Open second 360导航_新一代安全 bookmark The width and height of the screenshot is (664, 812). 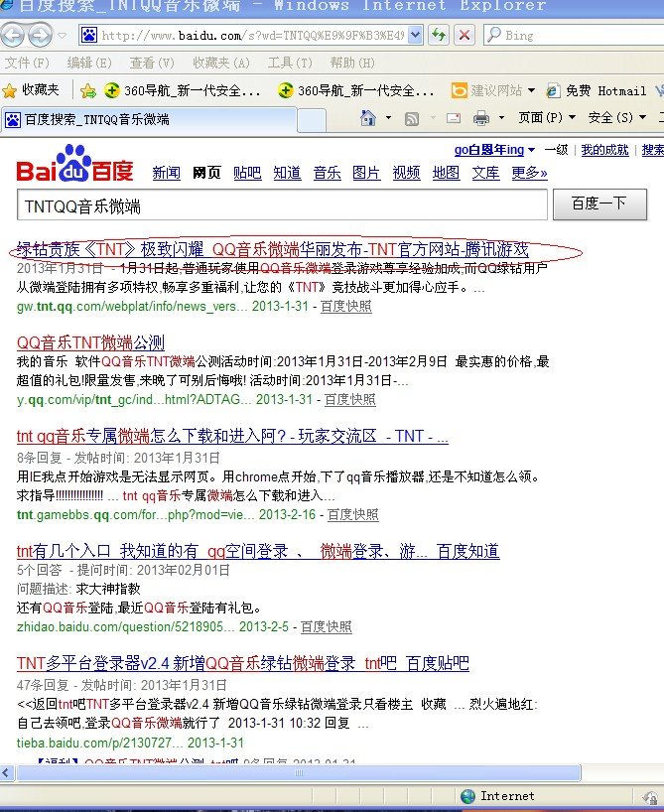coord(355,90)
